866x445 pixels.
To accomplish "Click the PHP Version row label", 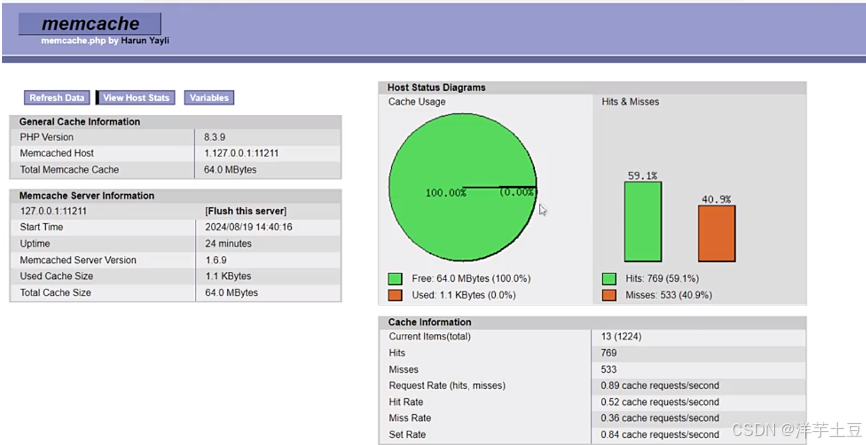I will pos(46,137).
